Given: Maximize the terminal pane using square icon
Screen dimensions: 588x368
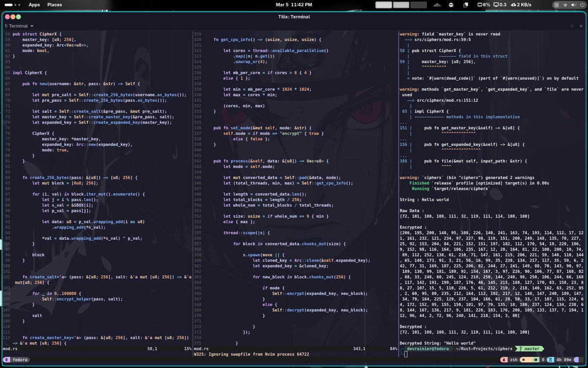Looking at the screenshot, I should (571, 26).
